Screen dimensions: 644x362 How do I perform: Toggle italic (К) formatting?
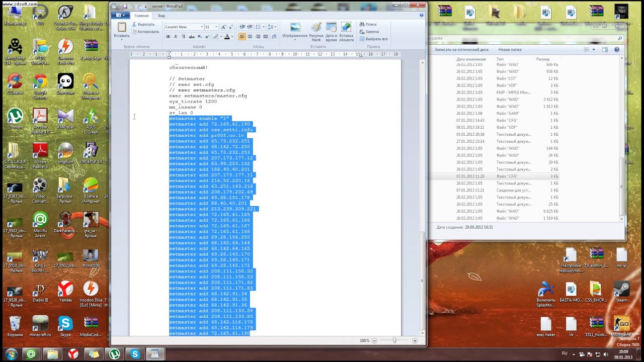176,37
